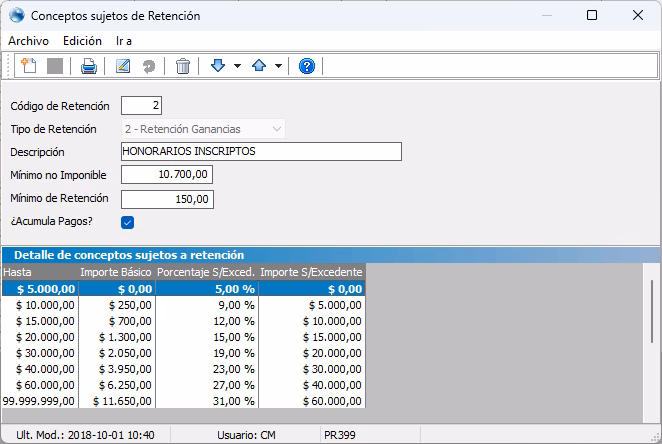Close the Conceptos sujetos de Retención window
Screen dimensions: 662x444
pyautogui.click(x=638, y=15)
